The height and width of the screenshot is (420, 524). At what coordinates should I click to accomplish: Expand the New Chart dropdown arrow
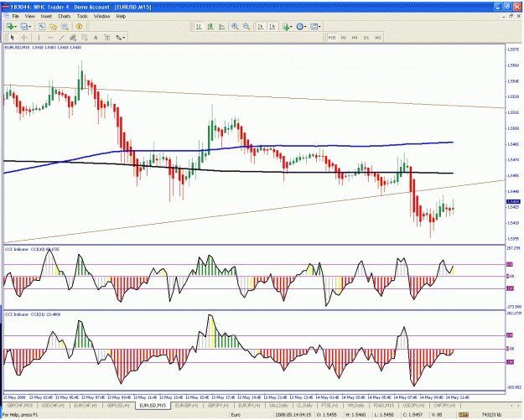pos(16,27)
